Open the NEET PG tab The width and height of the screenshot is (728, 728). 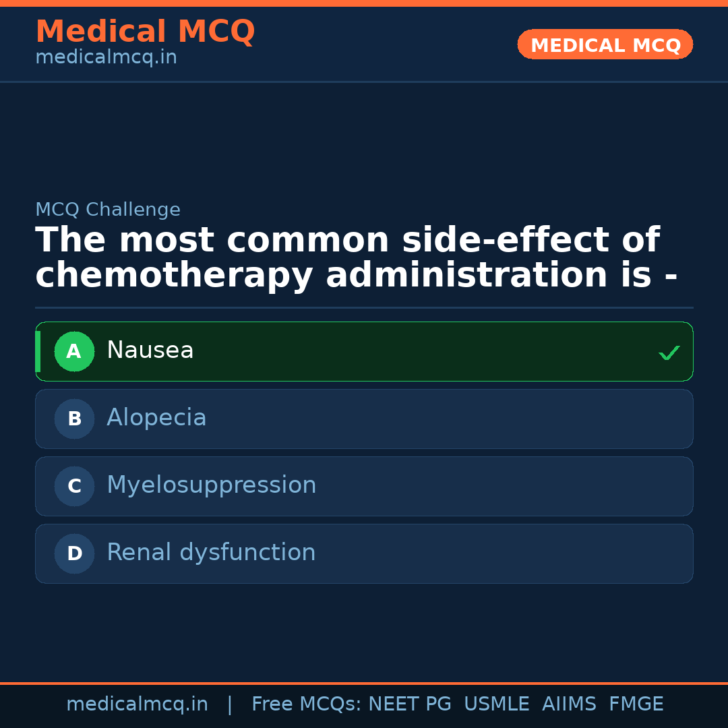point(409,703)
